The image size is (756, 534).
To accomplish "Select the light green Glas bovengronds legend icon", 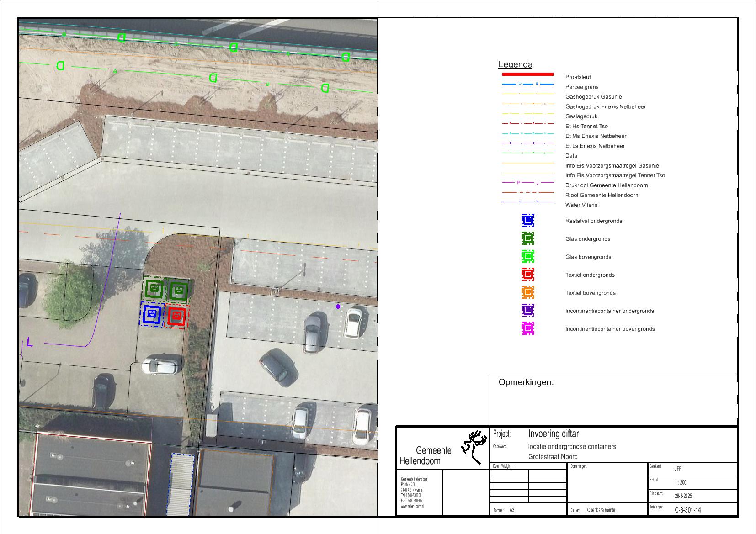I will [x=527, y=256].
